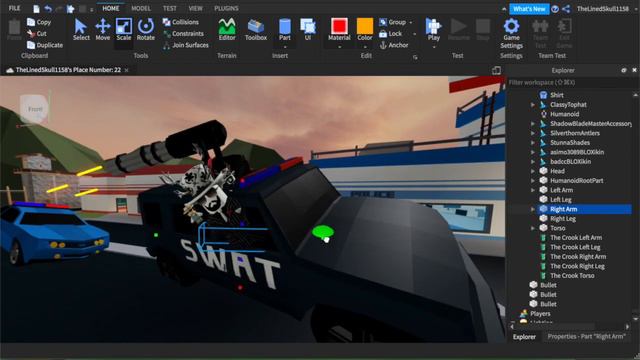This screenshot has width=640, height=360.
Task: Open the help question mark icon
Action: click(x=555, y=9)
